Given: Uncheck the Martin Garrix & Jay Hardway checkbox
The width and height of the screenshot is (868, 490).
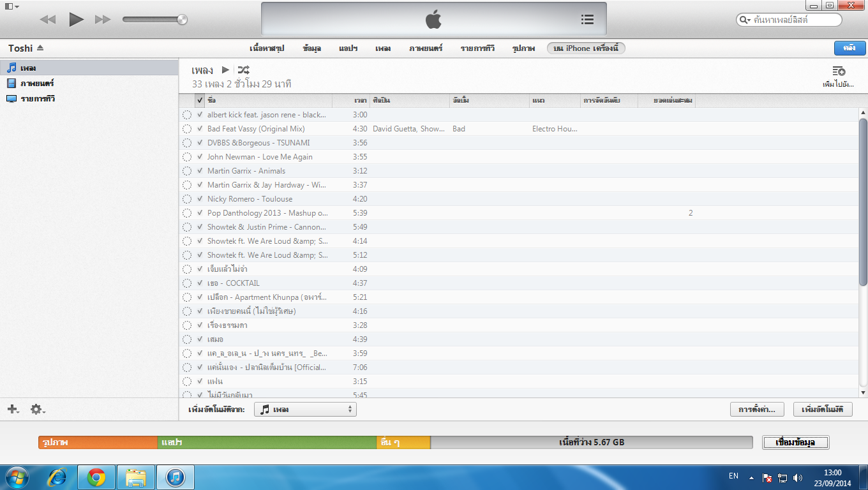Looking at the screenshot, I should (x=200, y=185).
